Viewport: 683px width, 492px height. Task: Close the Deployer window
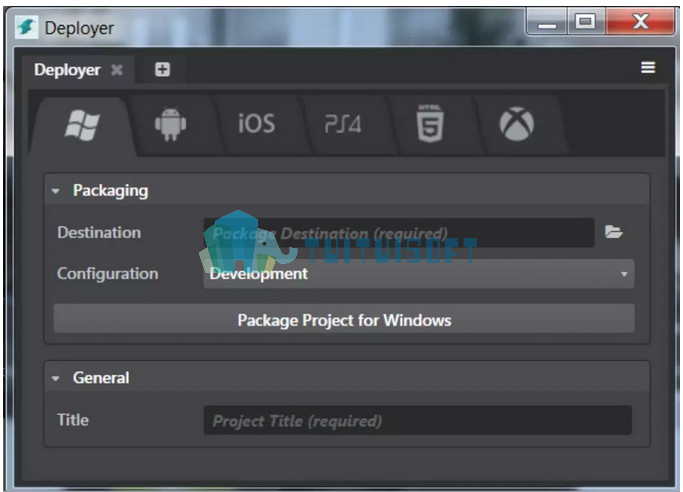(x=640, y=21)
